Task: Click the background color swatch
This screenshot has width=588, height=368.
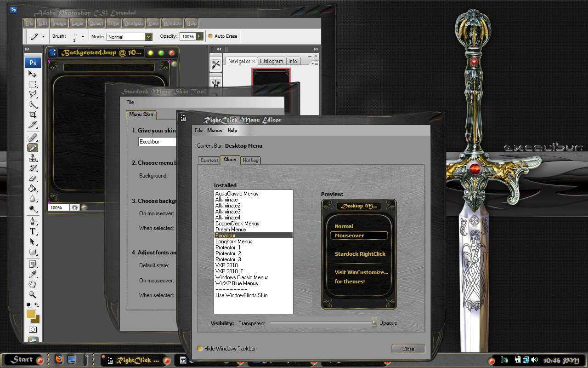Action: [x=37, y=320]
